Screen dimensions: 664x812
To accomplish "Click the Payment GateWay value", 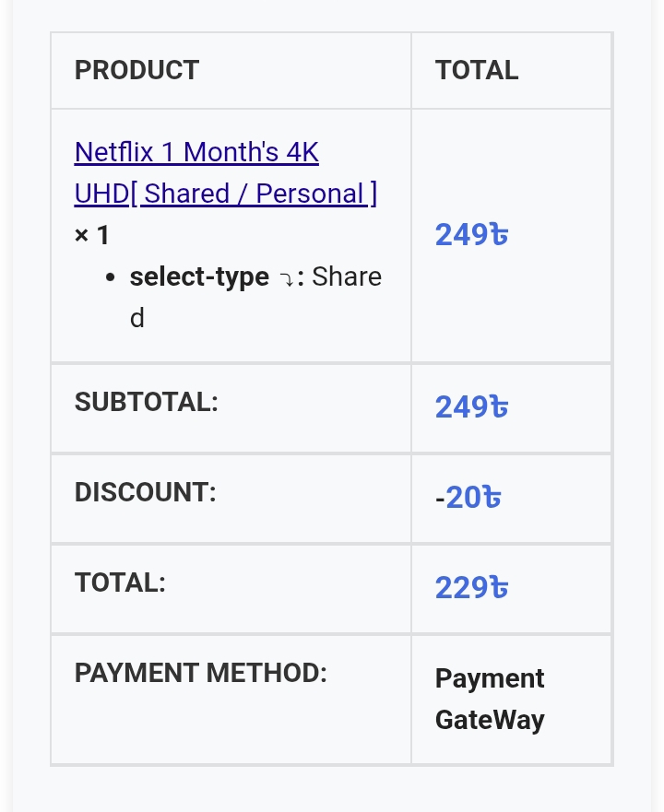I will coord(490,699).
